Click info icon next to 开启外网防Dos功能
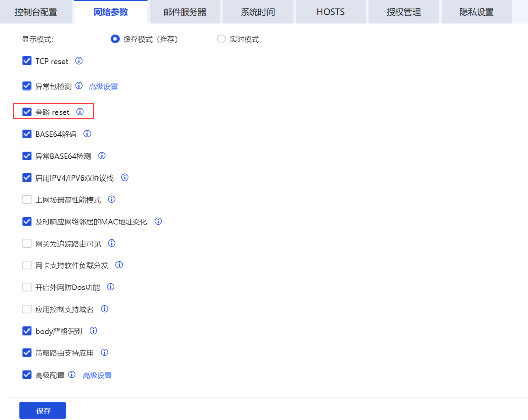528x420 pixels. 111,287
